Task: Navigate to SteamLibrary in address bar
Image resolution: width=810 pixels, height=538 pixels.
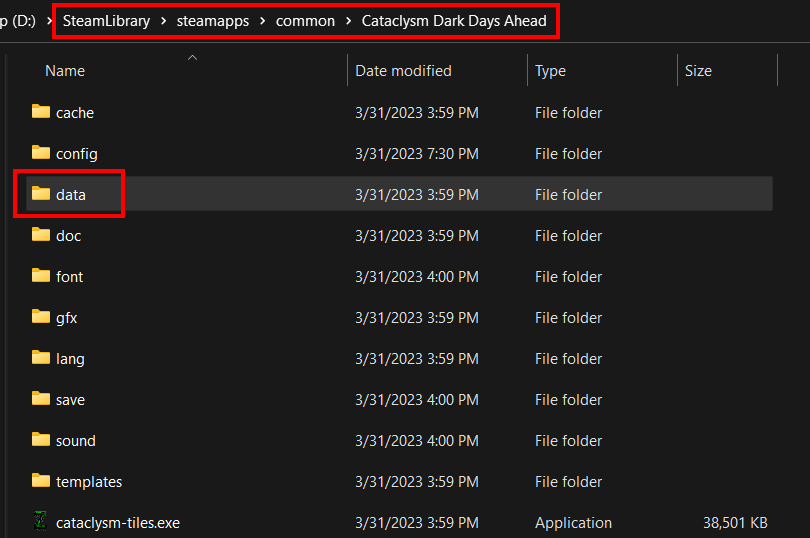Action: click(106, 21)
